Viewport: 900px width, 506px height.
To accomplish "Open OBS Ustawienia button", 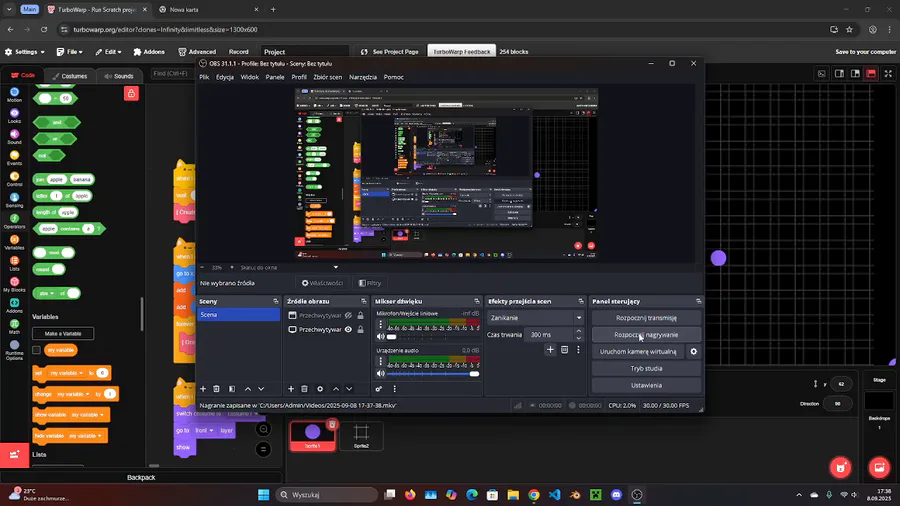I will [646, 386].
